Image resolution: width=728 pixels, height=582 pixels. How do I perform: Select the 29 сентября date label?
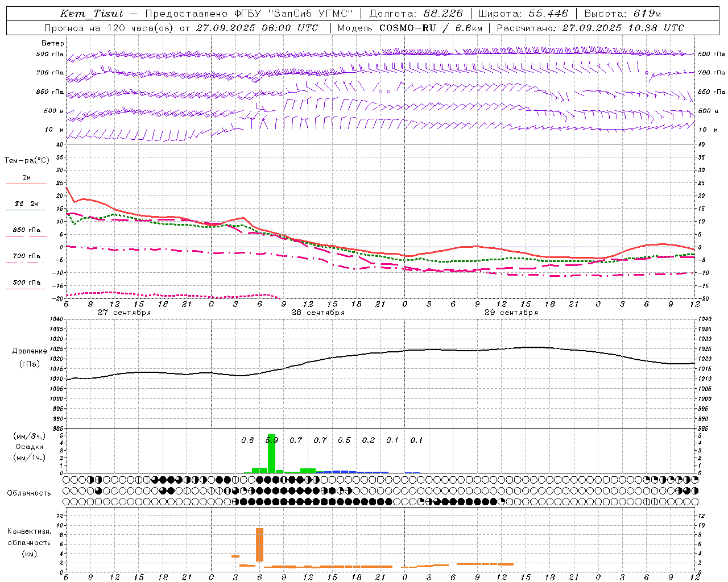click(511, 313)
